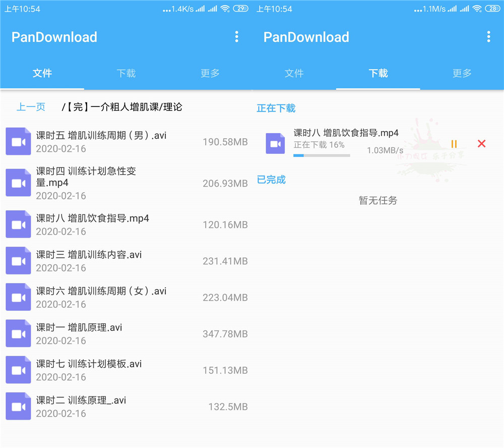Open 更多 tab on right screen
The image size is (504, 448).
pos(462,73)
